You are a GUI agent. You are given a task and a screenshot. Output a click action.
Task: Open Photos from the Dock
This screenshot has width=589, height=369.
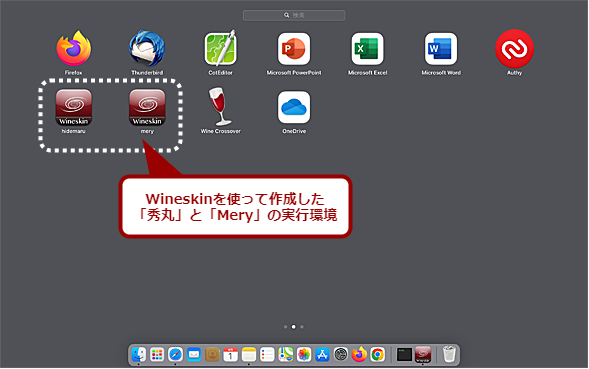[x=304, y=354]
